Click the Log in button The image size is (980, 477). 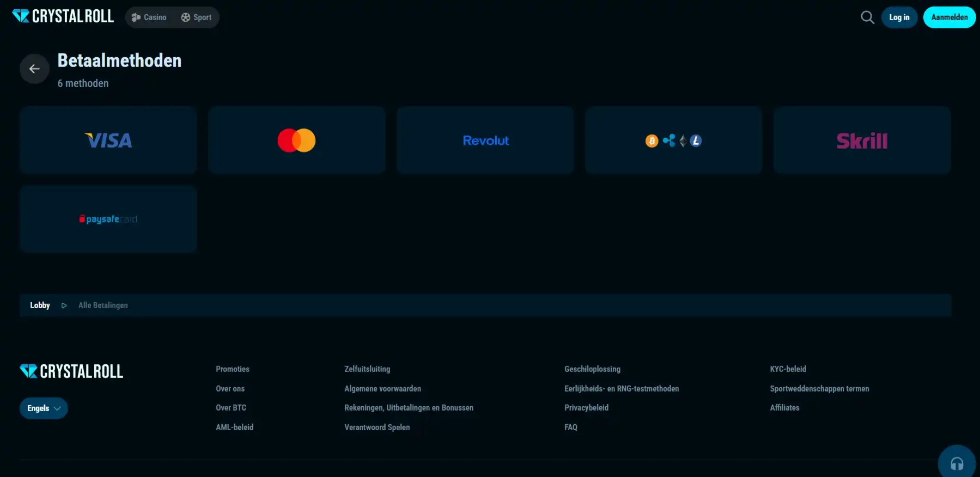pyautogui.click(x=899, y=17)
